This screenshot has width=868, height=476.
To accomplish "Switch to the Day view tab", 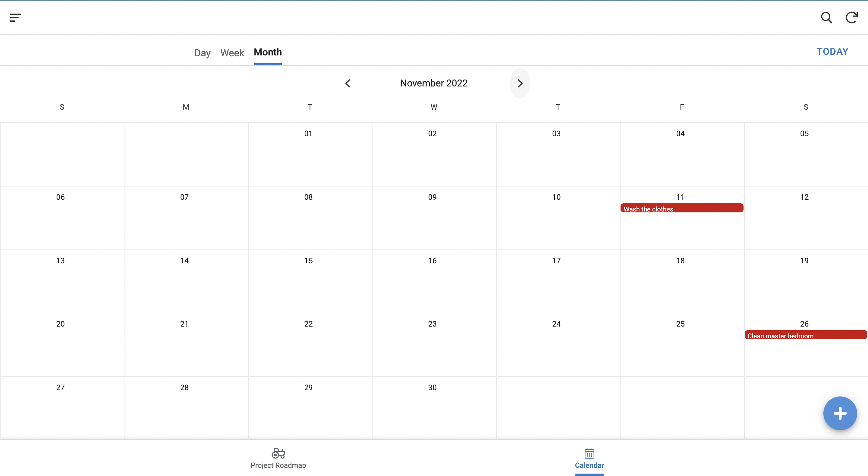I will click(203, 52).
